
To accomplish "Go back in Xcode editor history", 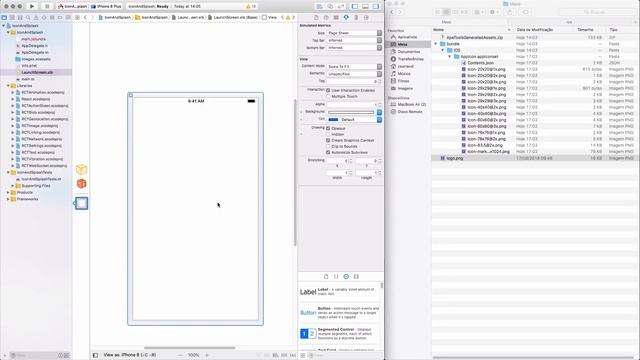I will (85, 18).
